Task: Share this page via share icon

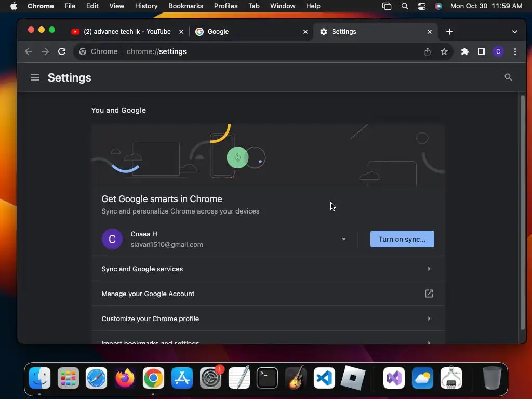Action: pos(428,51)
